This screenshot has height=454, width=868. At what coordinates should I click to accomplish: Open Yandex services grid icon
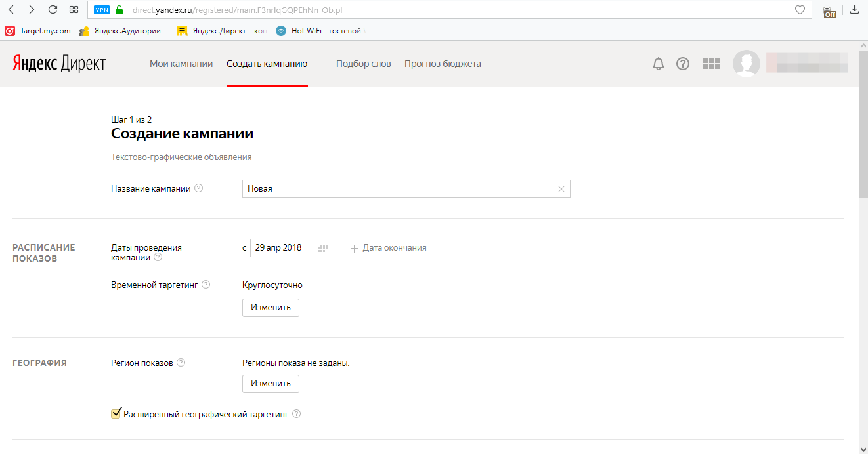[x=712, y=64]
